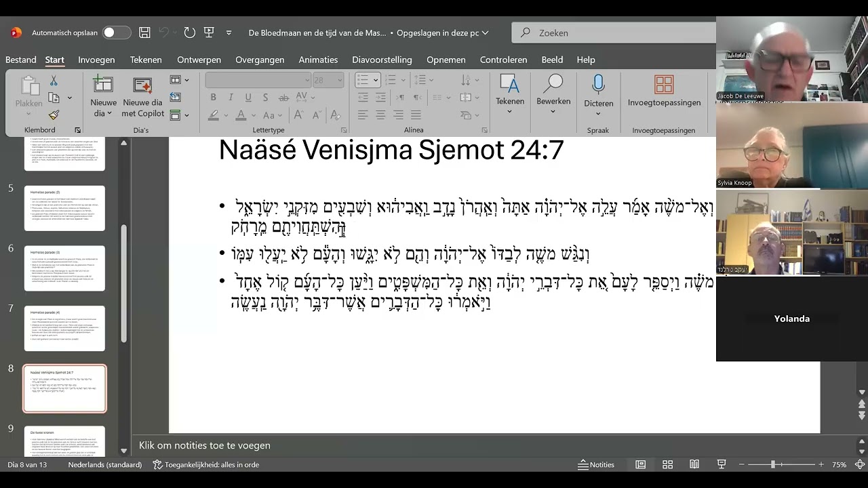Select the Format Painter brush icon
This screenshot has width=868, height=488.
pos(54,115)
